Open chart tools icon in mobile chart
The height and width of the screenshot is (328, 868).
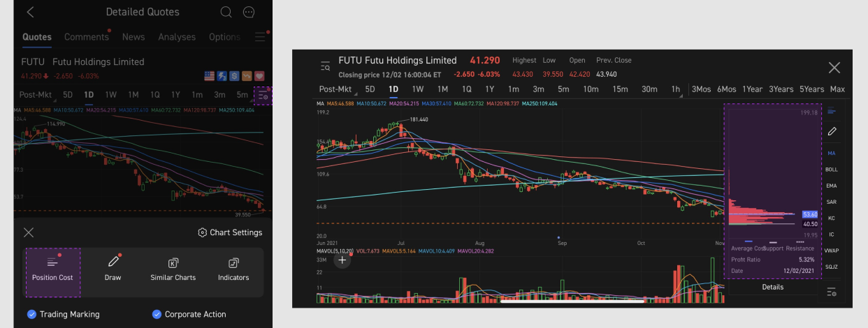[263, 96]
